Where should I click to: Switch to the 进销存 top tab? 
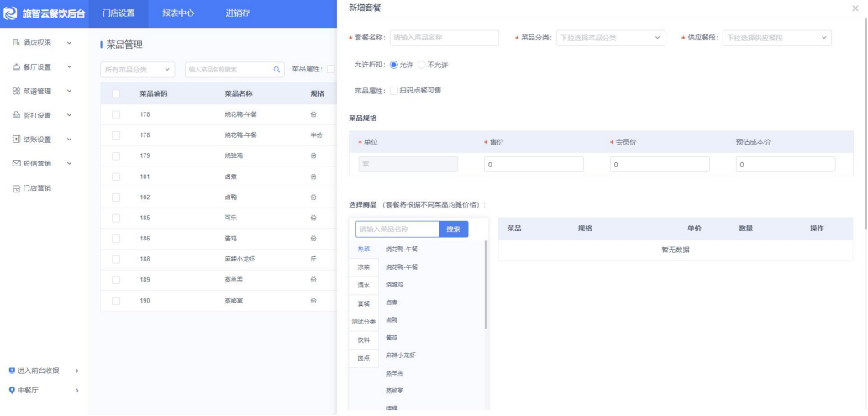click(x=238, y=13)
